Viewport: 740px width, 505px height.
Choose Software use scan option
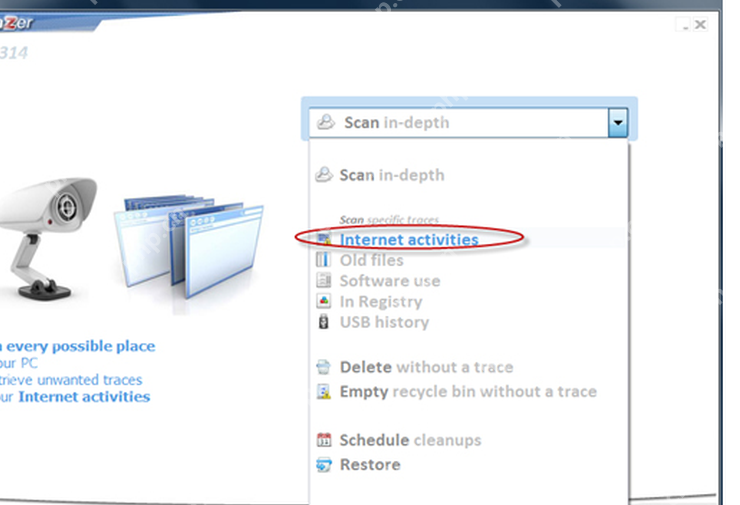390,281
